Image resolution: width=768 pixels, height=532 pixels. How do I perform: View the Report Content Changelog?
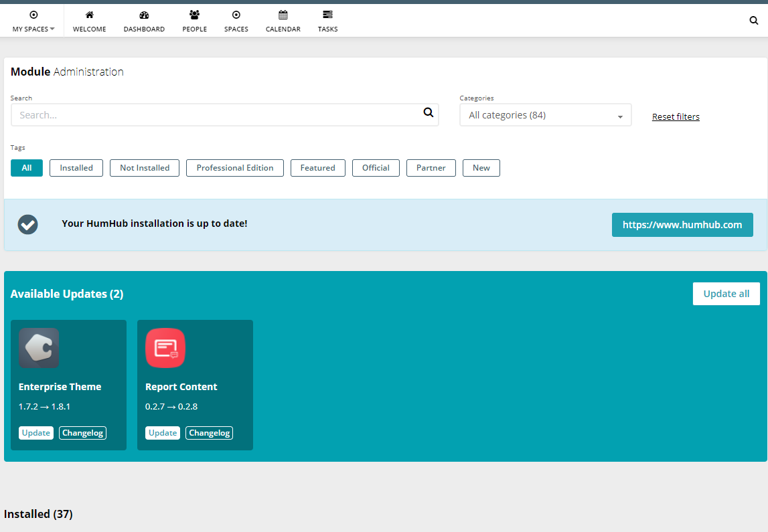point(209,433)
